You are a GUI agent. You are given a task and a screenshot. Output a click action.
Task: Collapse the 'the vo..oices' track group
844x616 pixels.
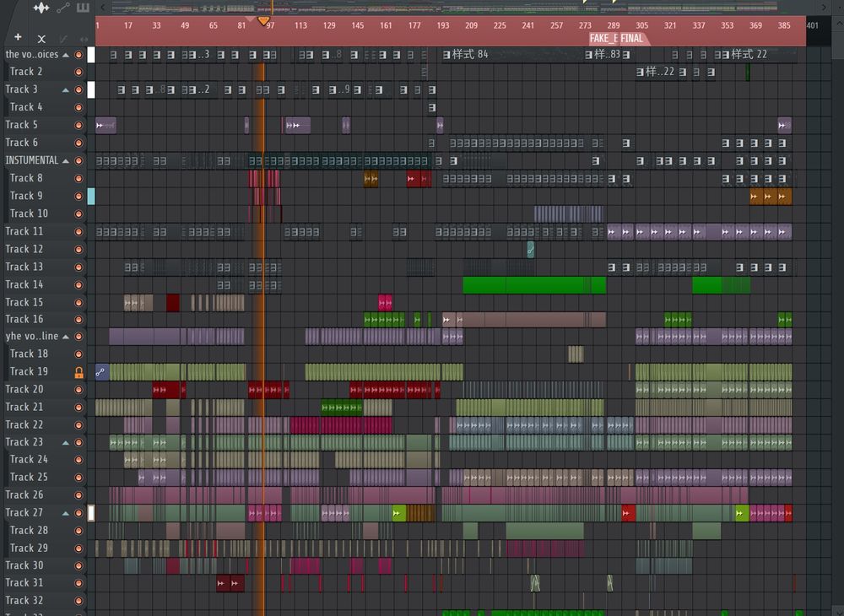[66, 55]
